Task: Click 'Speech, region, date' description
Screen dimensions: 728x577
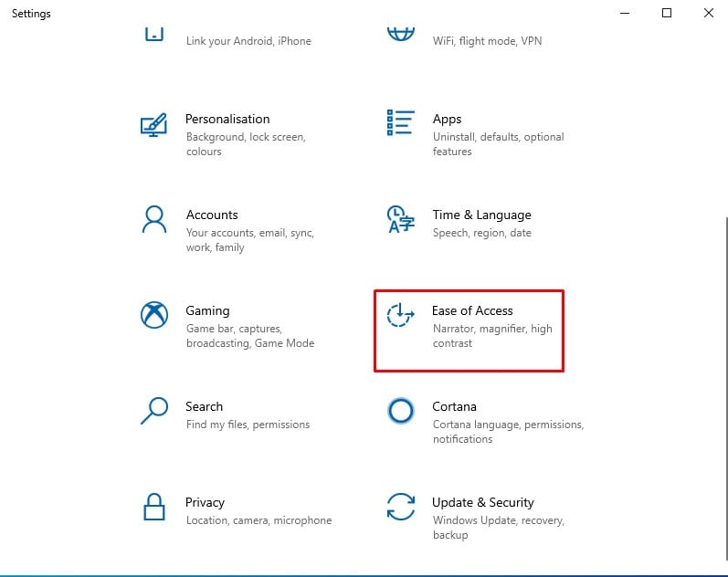Action: pos(482,233)
